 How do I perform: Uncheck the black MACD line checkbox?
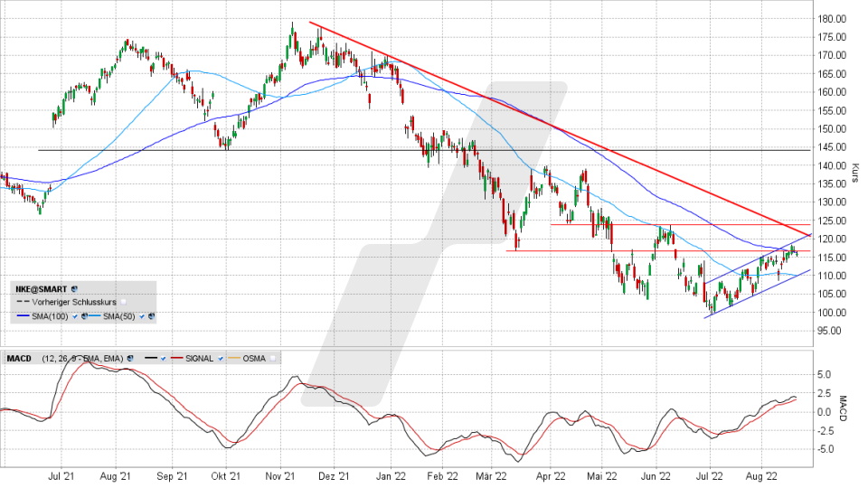tap(164, 359)
